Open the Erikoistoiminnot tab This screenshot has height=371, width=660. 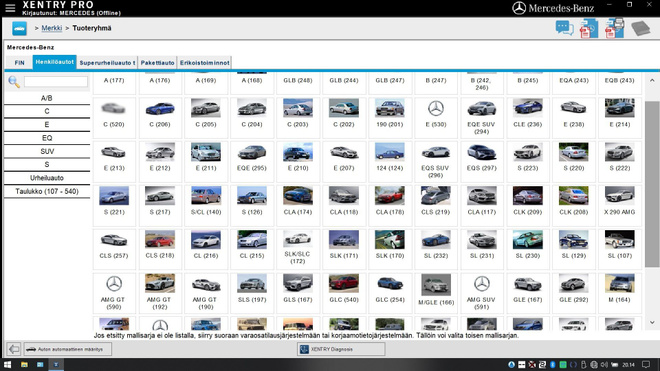205,63
